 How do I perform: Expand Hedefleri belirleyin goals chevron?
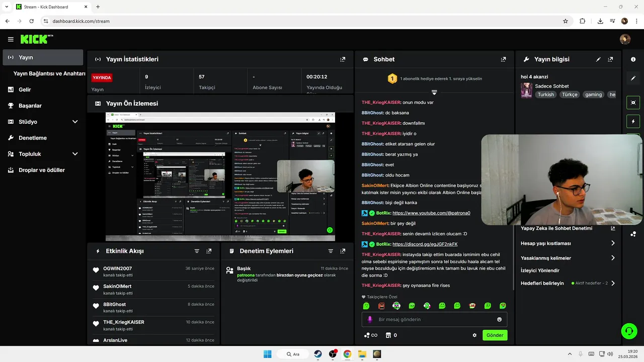tap(613, 283)
